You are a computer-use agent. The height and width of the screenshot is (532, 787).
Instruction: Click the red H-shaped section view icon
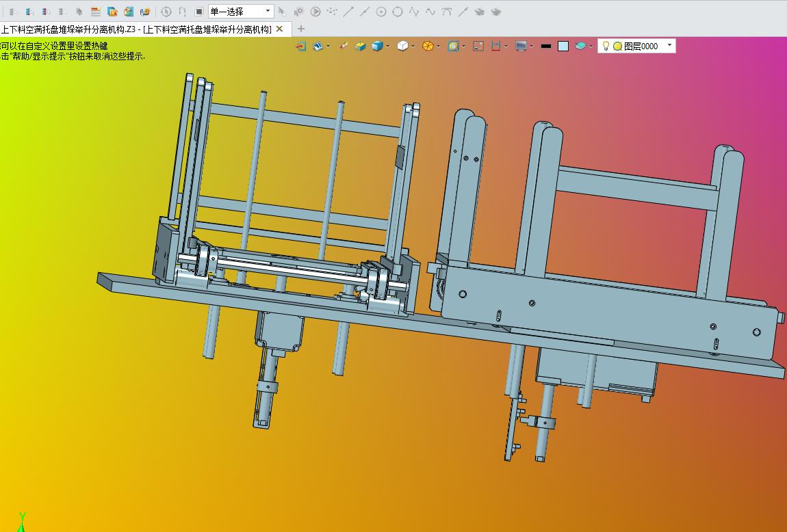click(496, 46)
